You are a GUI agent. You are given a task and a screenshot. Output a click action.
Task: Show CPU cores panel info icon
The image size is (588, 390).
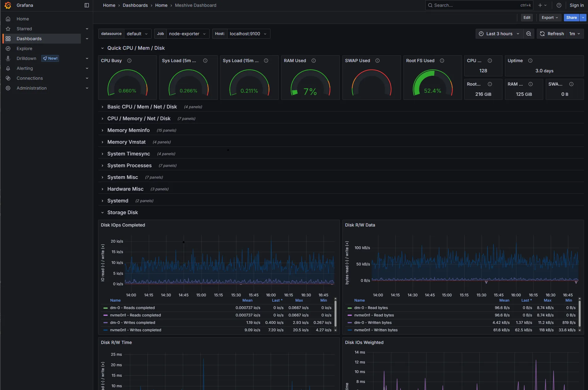[490, 61]
